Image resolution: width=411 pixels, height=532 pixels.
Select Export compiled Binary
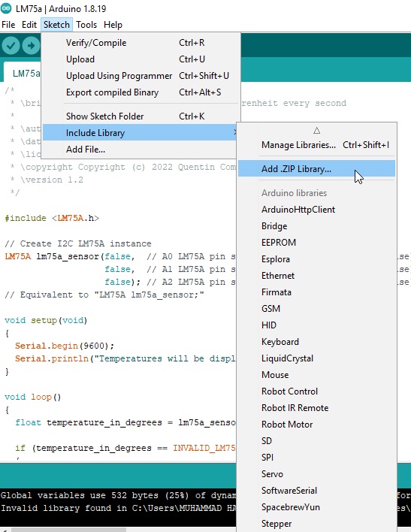(141, 92)
